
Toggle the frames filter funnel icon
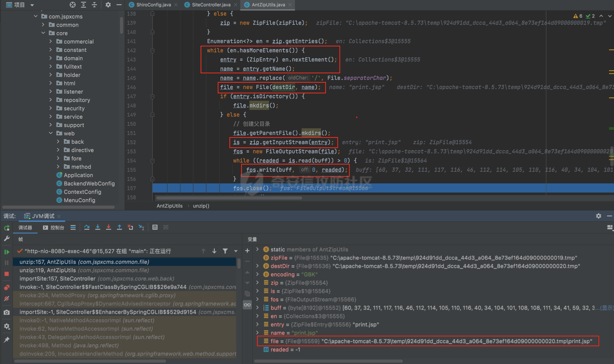pos(225,251)
